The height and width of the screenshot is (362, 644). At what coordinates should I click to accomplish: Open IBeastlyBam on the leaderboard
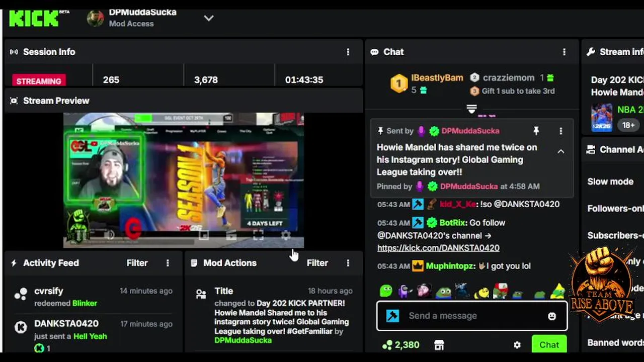click(x=437, y=78)
